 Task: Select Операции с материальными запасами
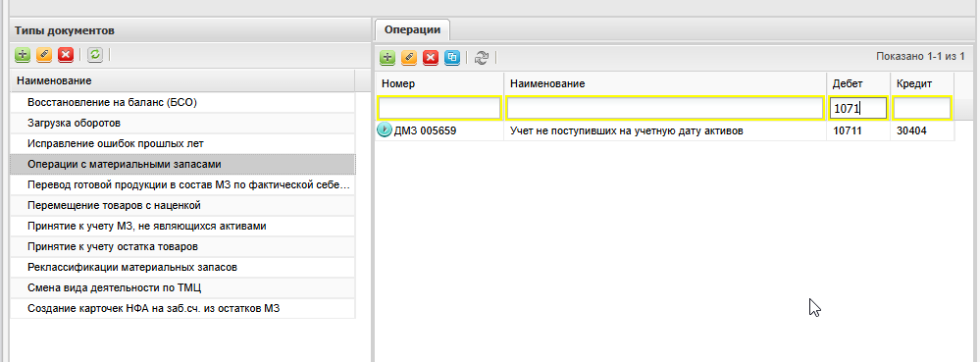click(182, 165)
